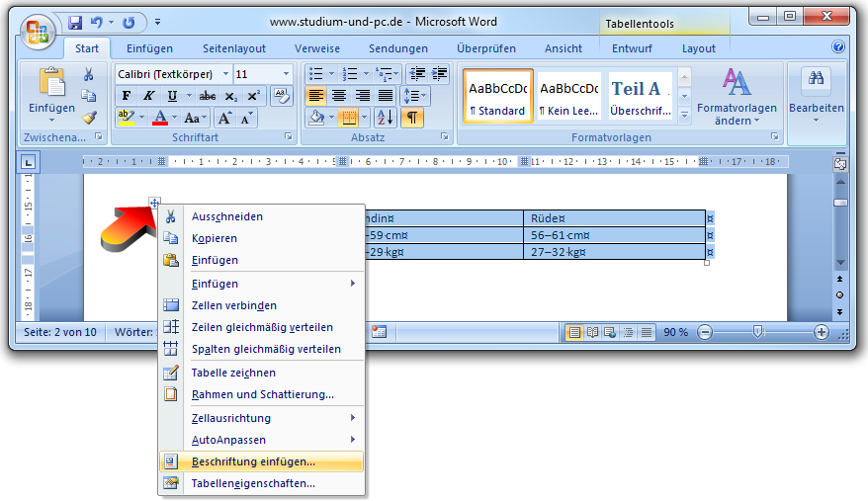Toggle left text alignment
This screenshot has width=868, height=501.
316,96
